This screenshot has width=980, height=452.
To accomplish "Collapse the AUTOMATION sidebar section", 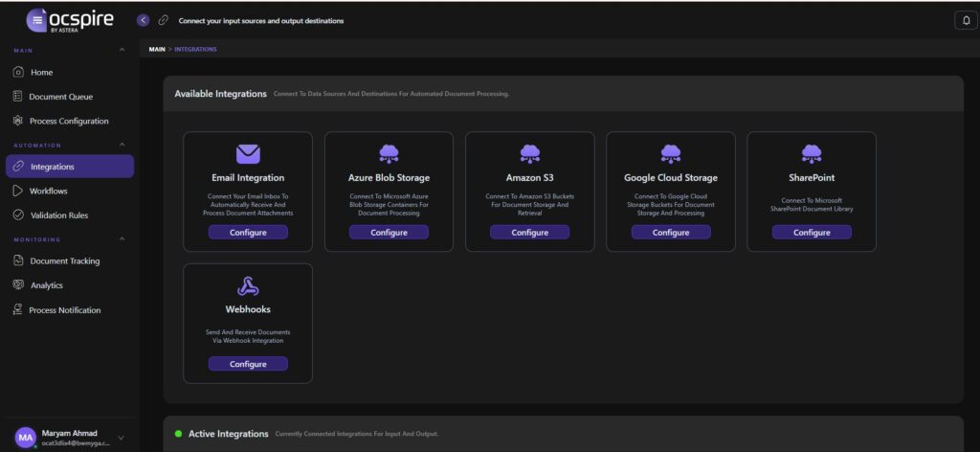I will [122, 145].
